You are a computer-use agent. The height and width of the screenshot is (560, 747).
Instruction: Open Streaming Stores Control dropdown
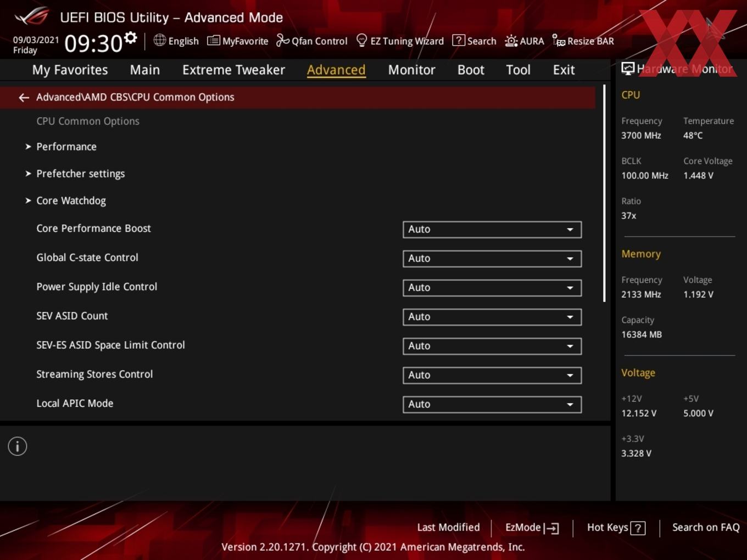pos(492,375)
